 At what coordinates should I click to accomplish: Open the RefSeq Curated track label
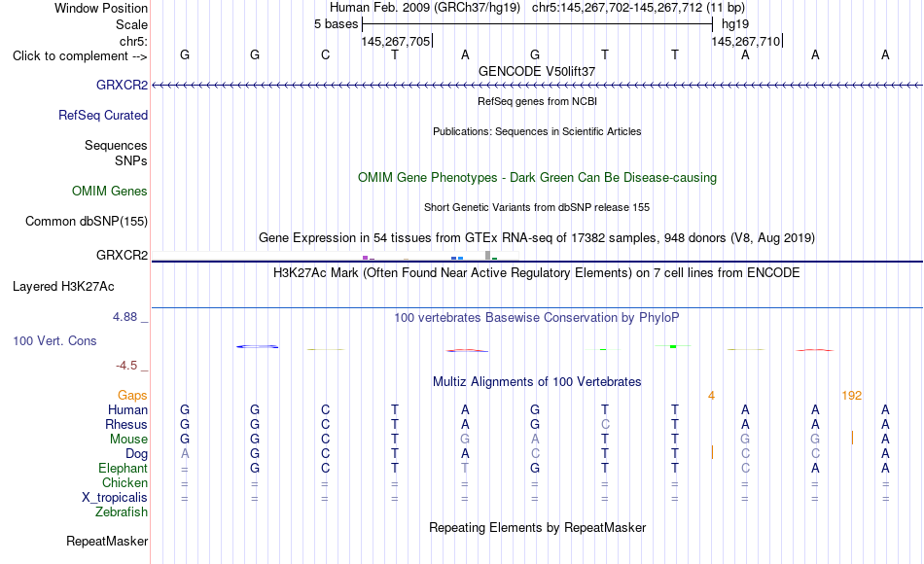pos(103,115)
